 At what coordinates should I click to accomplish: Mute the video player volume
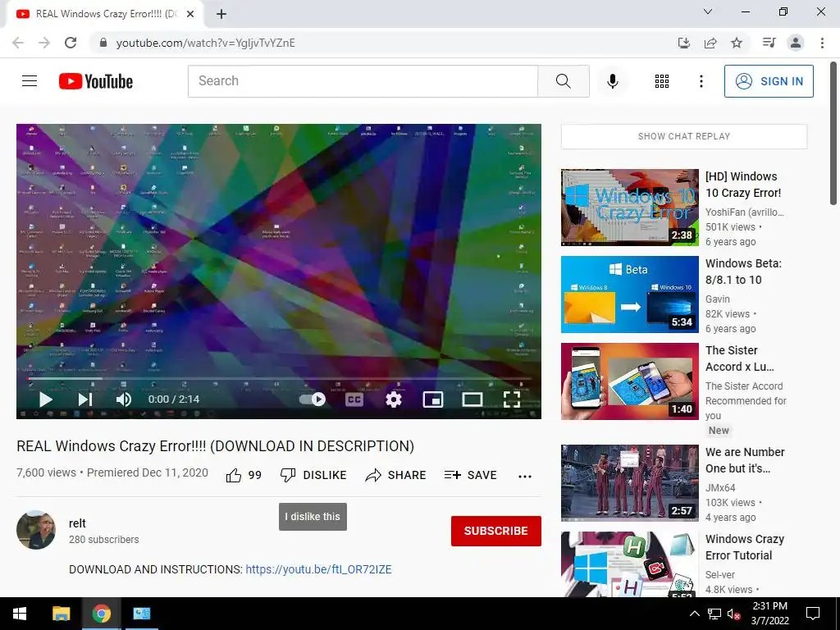click(124, 399)
